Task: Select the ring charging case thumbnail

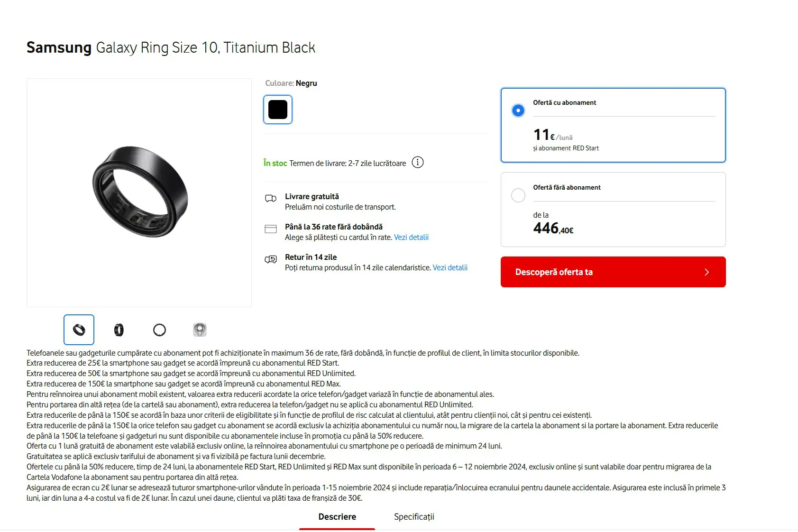Action: point(200,330)
